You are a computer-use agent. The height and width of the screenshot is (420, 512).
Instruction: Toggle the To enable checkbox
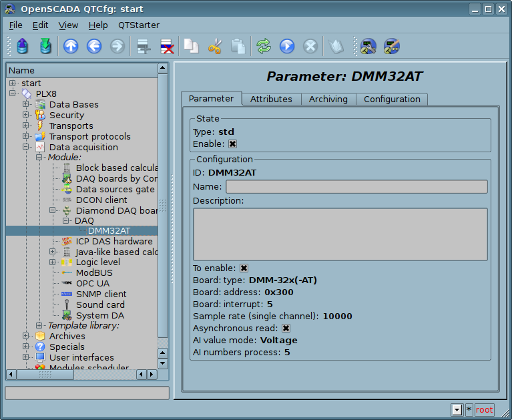pos(244,268)
